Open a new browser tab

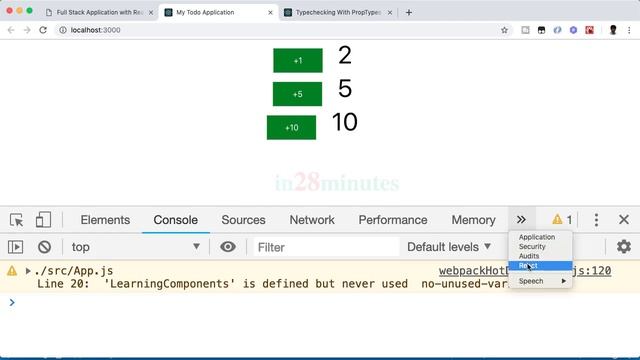(x=409, y=12)
